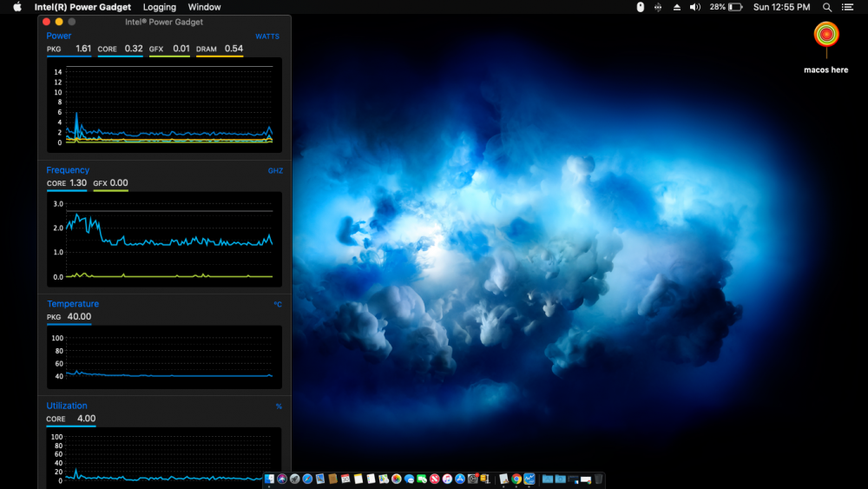The height and width of the screenshot is (489, 868).
Task: Click utilization CORE value 4.00
Action: click(86, 419)
